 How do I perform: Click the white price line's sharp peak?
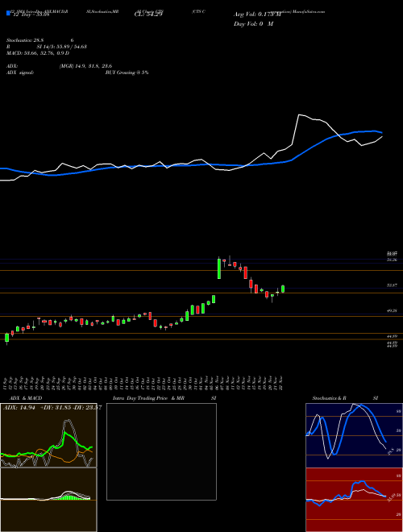pos(299,115)
